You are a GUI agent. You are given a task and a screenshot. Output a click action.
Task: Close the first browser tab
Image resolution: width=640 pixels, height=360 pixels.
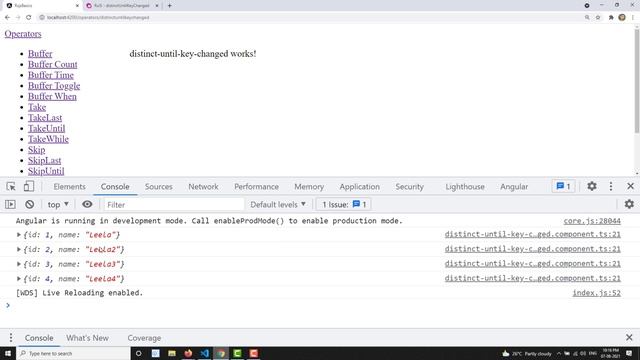tap(77, 6)
